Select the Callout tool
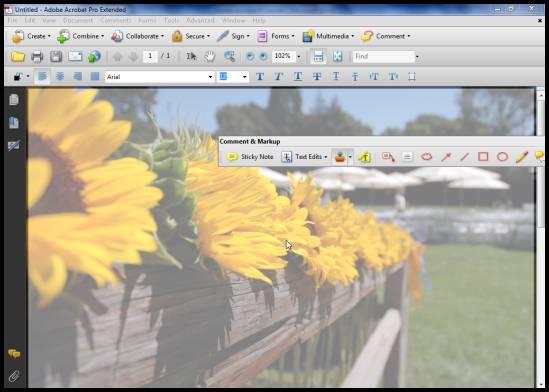549x392 pixels. tap(388, 157)
